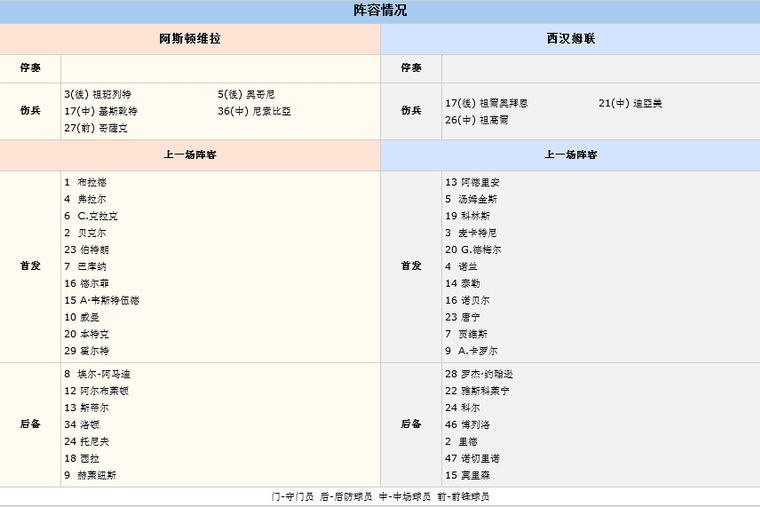The height and width of the screenshot is (507, 760).
Task: Click '伤兵' label for 阿斯顿维拉
Action: point(30,111)
